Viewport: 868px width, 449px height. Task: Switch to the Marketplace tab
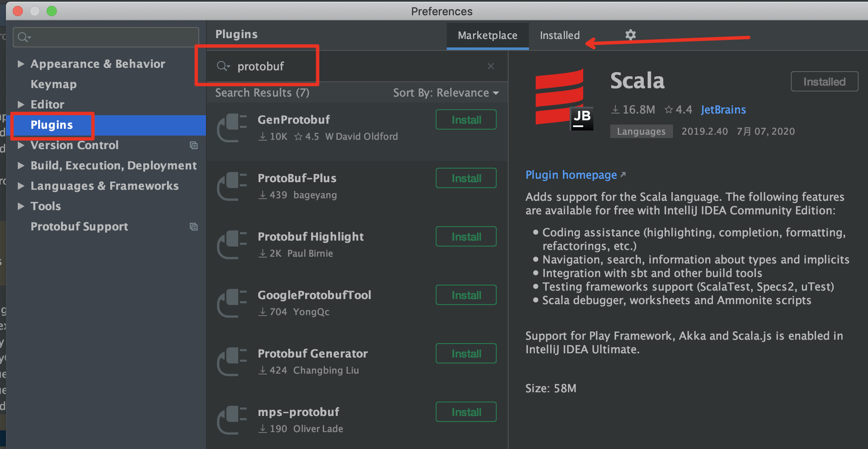pyautogui.click(x=487, y=36)
